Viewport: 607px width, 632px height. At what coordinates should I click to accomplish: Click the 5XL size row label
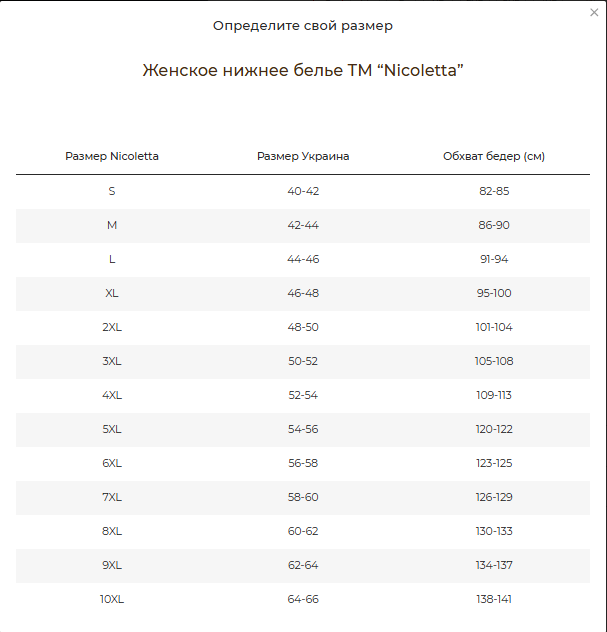click(112, 429)
